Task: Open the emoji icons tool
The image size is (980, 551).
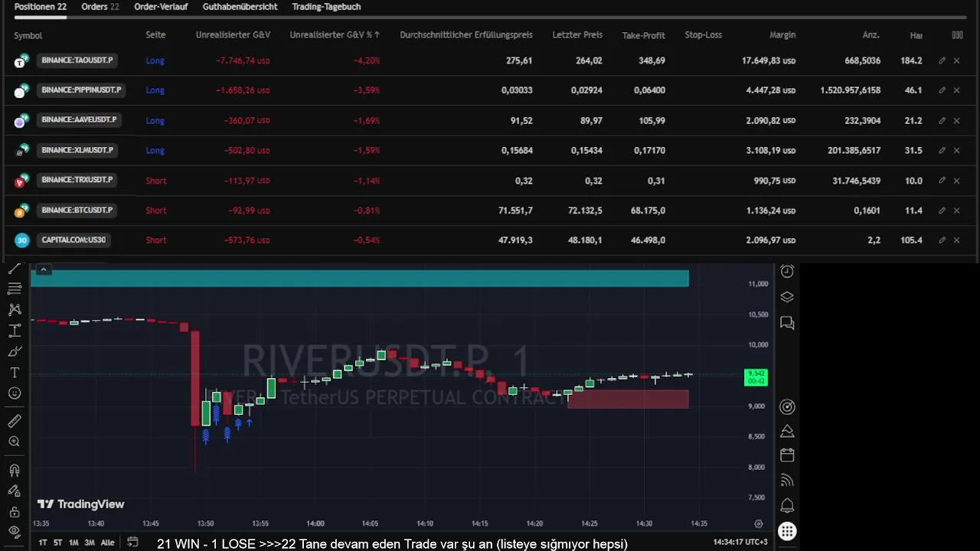Action: point(15,393)
